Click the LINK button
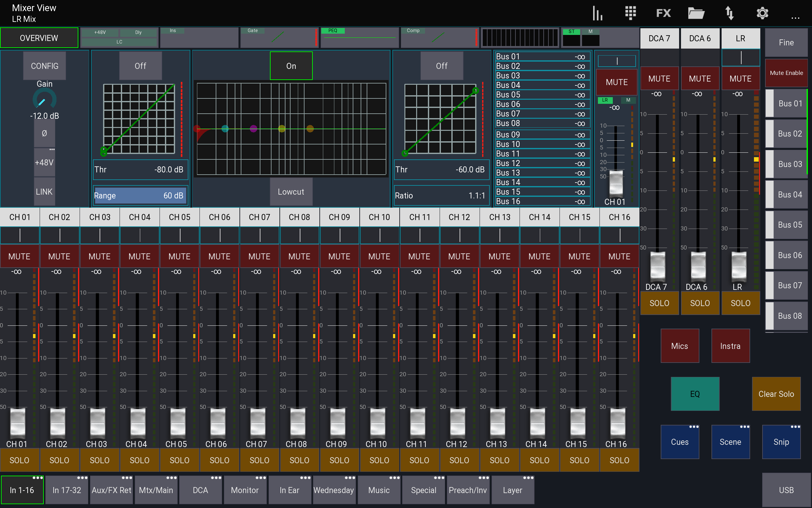The width and height of the screenshot is (812, 508). pos(44,191)
